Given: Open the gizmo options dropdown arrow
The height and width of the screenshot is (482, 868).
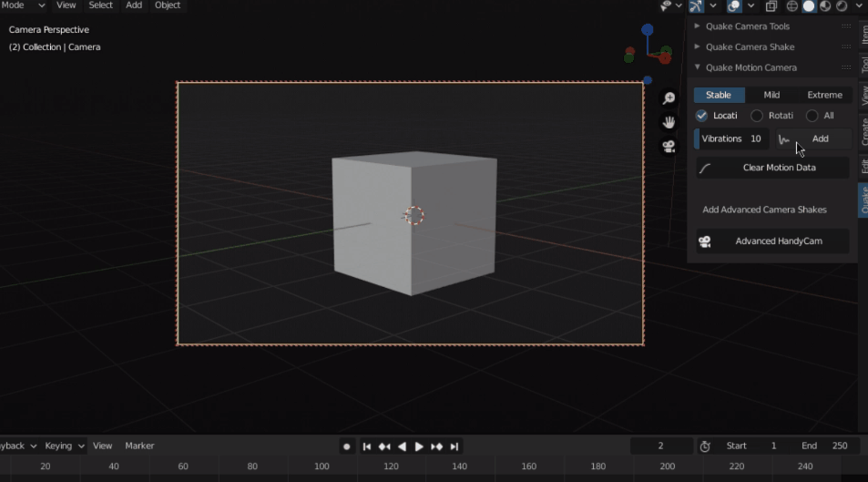Looking at the screenshot, I should click(x=713, y=5).
